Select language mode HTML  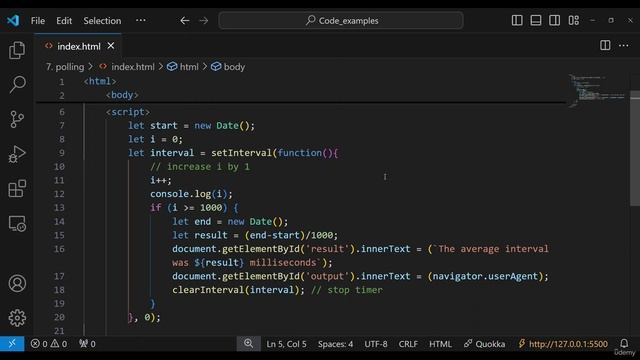point(440,344)
